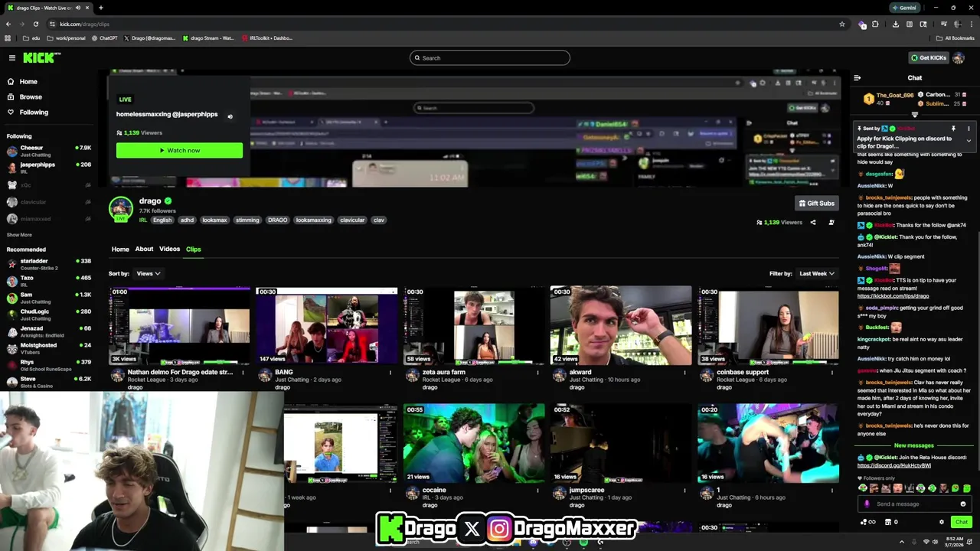Open the BANG clip thumbnail

[327, 326]
